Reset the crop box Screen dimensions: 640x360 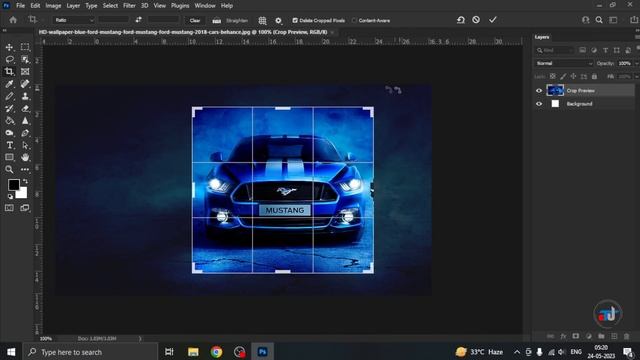[x=461, y=20]
